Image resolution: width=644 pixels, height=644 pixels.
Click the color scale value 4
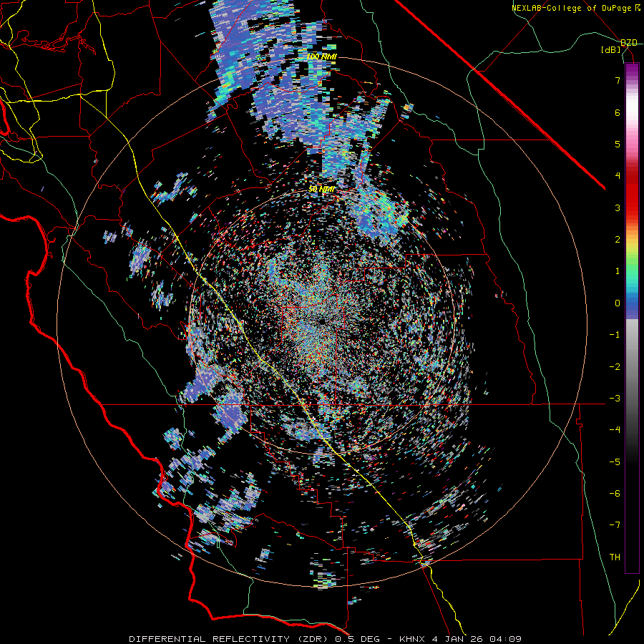point(618,176)
